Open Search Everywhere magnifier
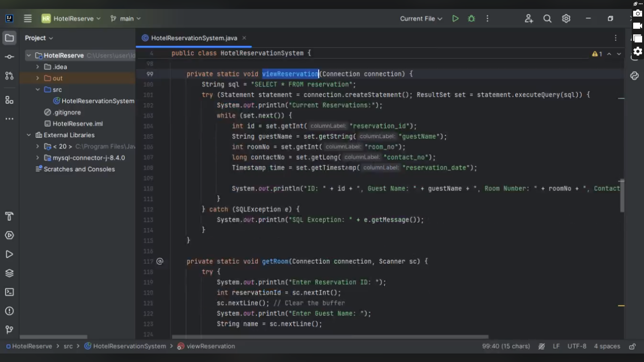 pyautogui.click(x=547, y=18)
